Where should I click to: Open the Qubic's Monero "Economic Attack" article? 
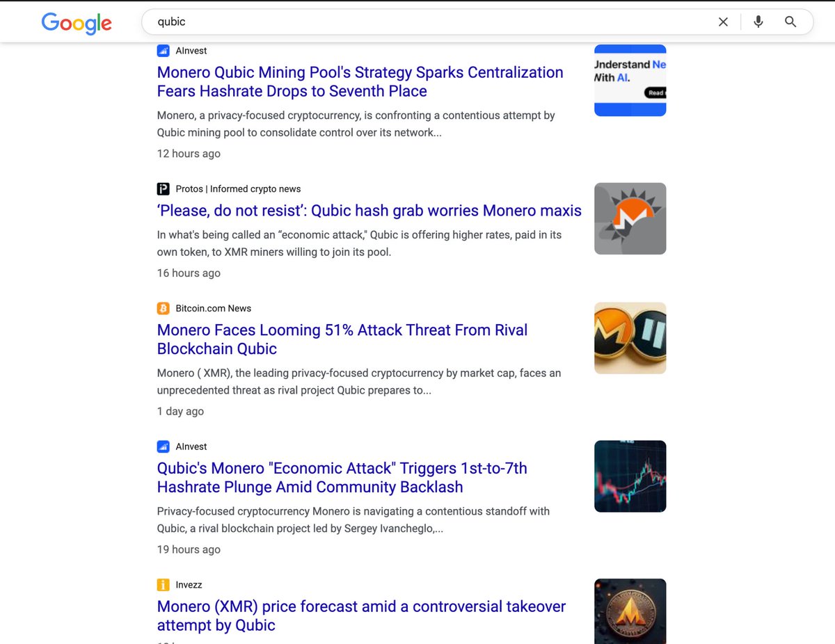coord(342,478)
